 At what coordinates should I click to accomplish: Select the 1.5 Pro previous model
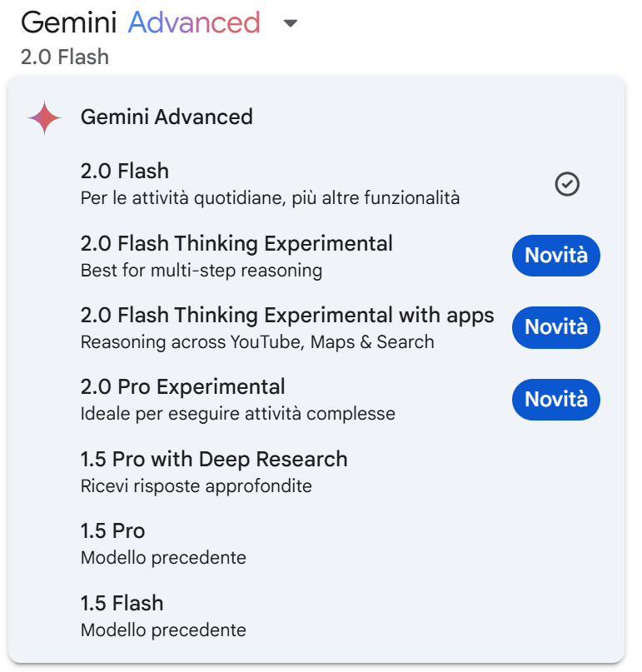pos(316,544)
